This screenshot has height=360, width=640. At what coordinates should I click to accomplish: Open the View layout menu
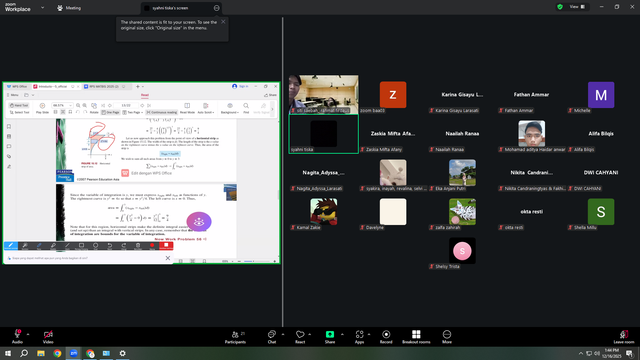tap(577, 7)
